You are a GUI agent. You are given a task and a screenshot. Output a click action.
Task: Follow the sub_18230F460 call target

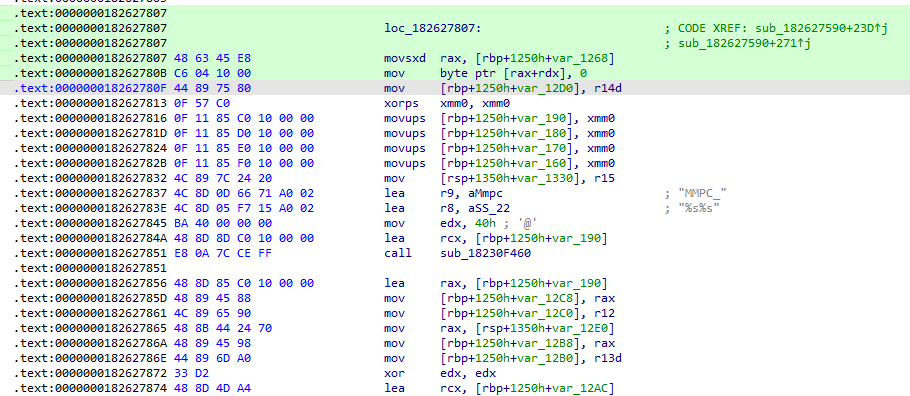point(485,254)
